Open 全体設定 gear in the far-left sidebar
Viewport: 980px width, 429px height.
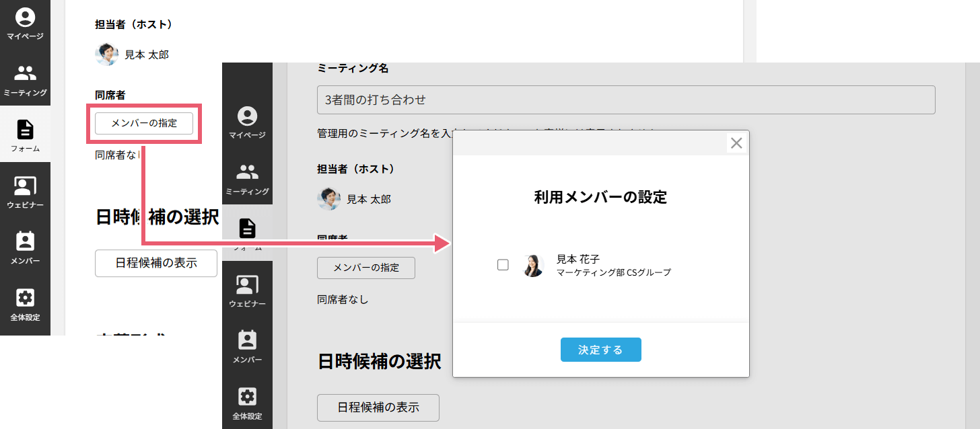click(x=25, y=304)
